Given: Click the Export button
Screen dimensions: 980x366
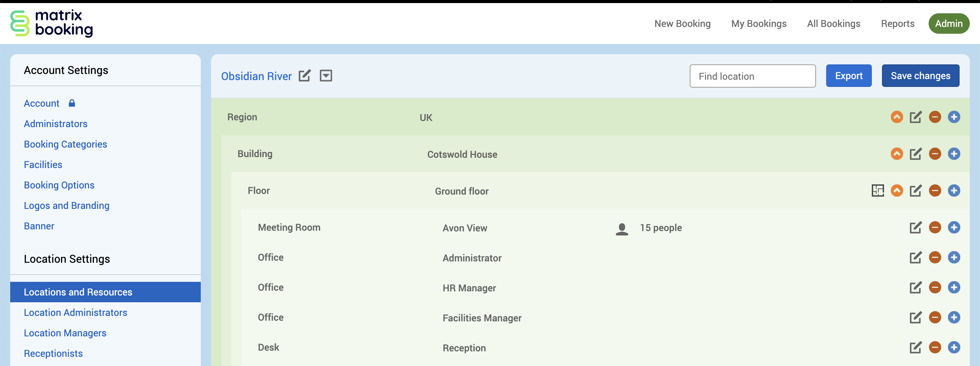Looking at the screenshot, I should (x=848, y=76).
